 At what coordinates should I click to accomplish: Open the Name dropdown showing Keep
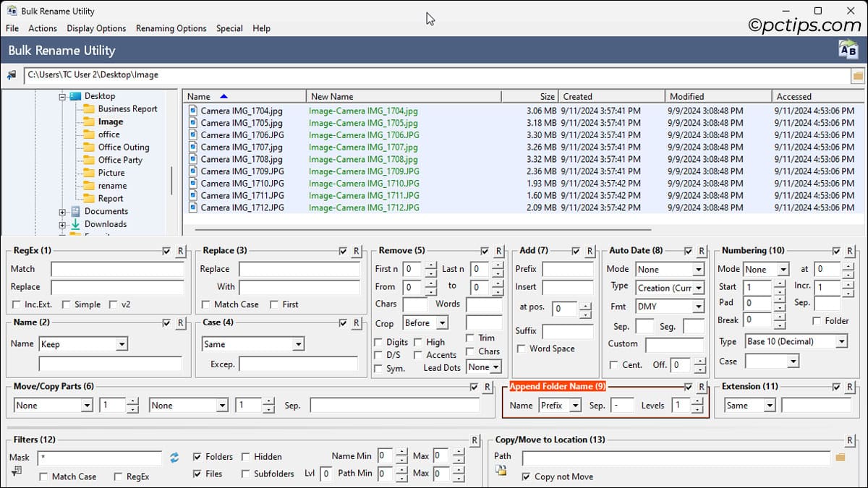83,344
